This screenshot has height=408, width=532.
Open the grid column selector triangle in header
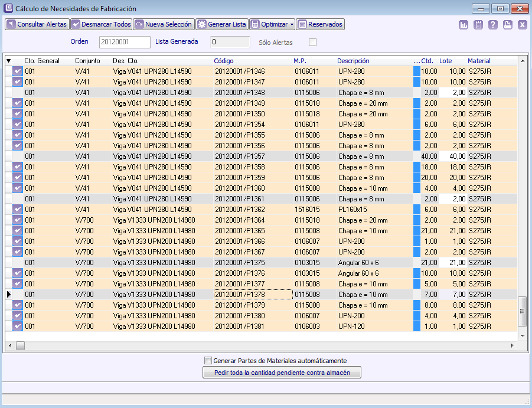9,61
